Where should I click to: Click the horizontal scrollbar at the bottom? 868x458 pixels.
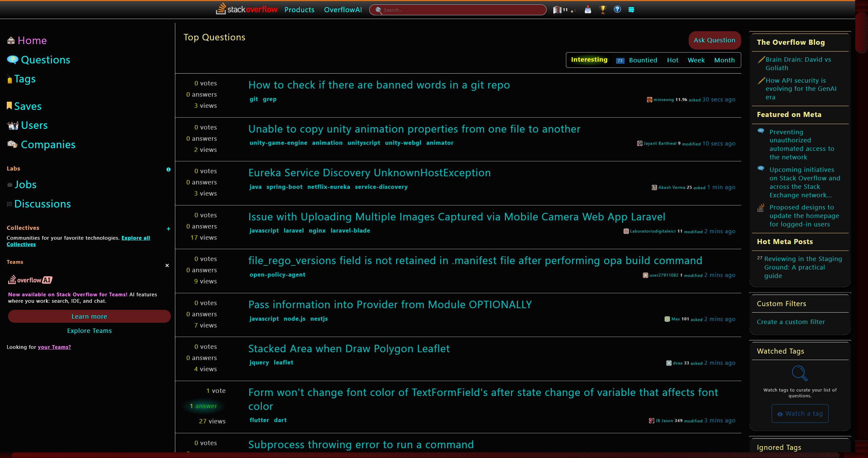point(426,455)
